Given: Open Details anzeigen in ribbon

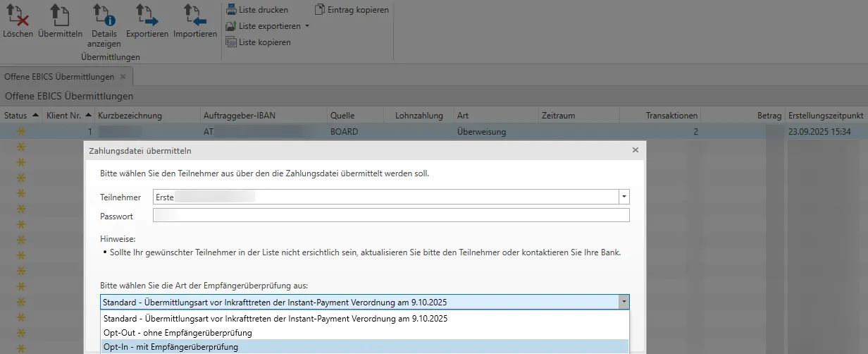Looking at the screenshot, I should 104,25.
